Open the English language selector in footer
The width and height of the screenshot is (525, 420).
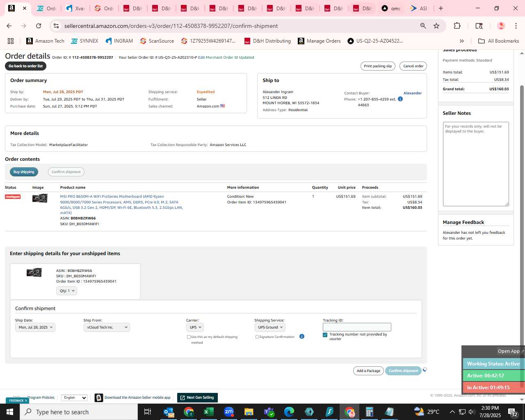74,397
